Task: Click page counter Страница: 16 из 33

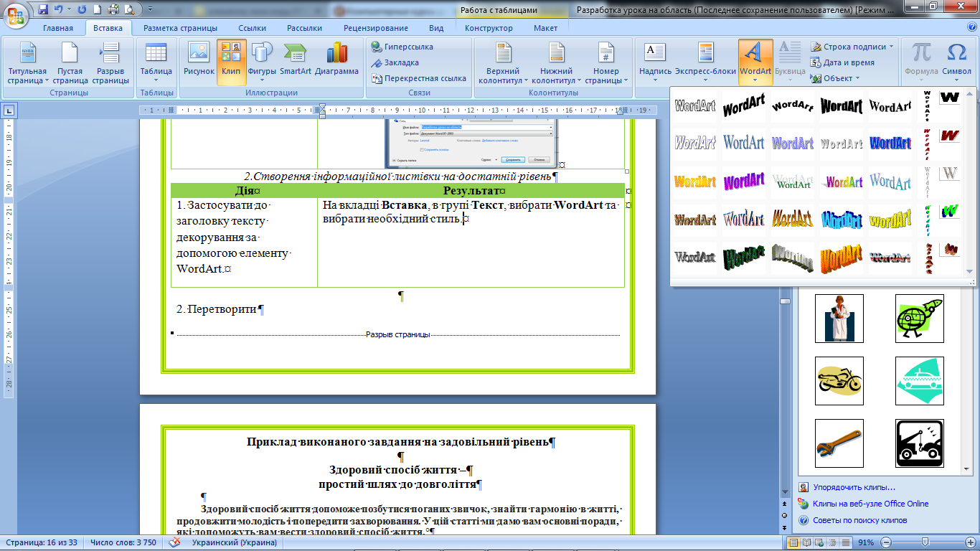Action: pos(41,542)
